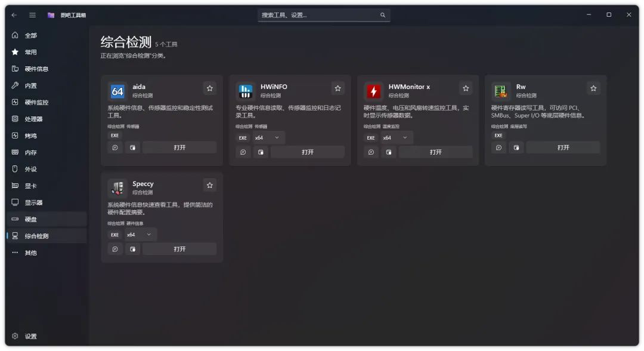Click the 传感器 tag on HWiNFO card
Image resolution: width=644 pixels, height=351 pixels.
(x=261, y=127)
